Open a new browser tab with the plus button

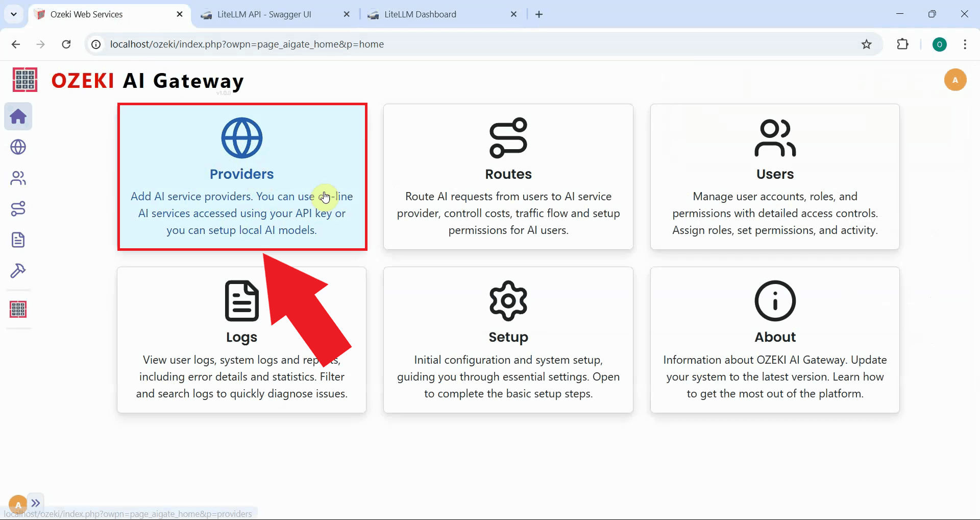point(539,14)
